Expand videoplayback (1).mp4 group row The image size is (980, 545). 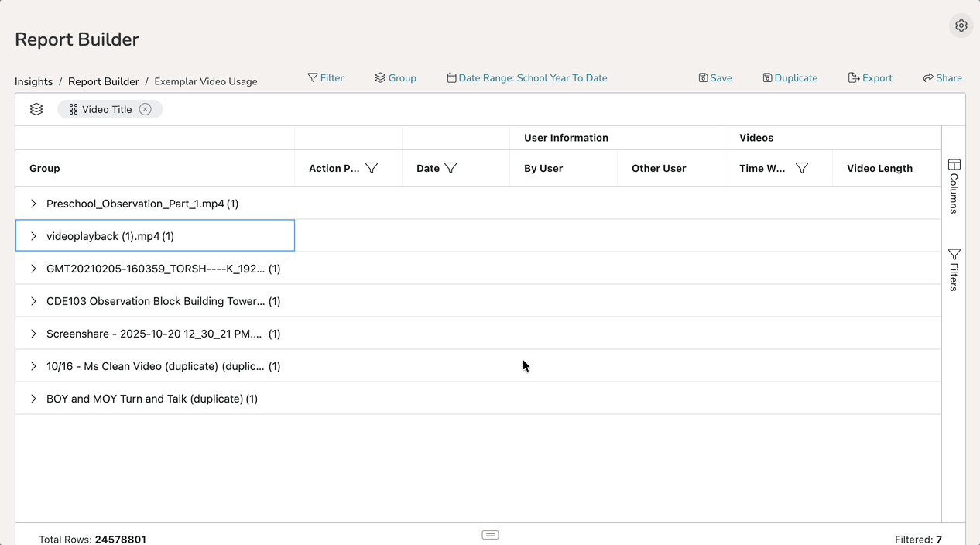point(33,236)
